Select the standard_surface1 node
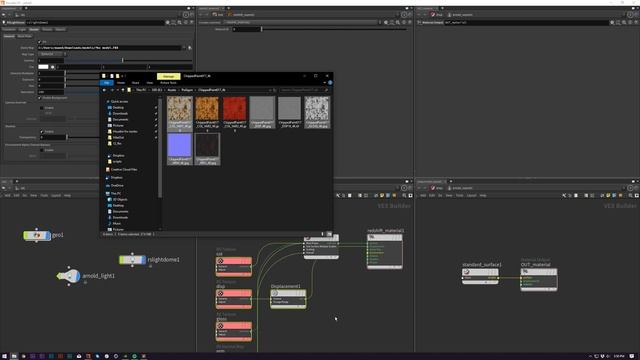This screenshot has height=360, width=640. 480,276
